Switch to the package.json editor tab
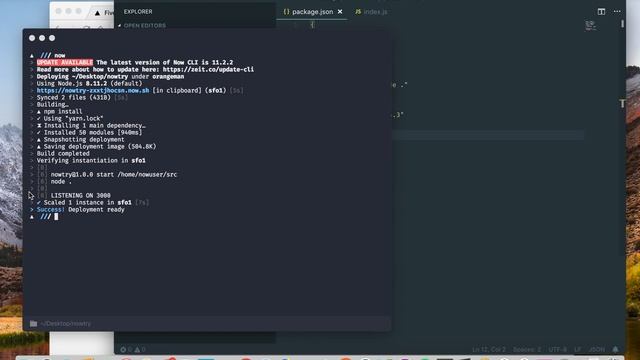Screen dimensions: 640x360 (312, 12)
